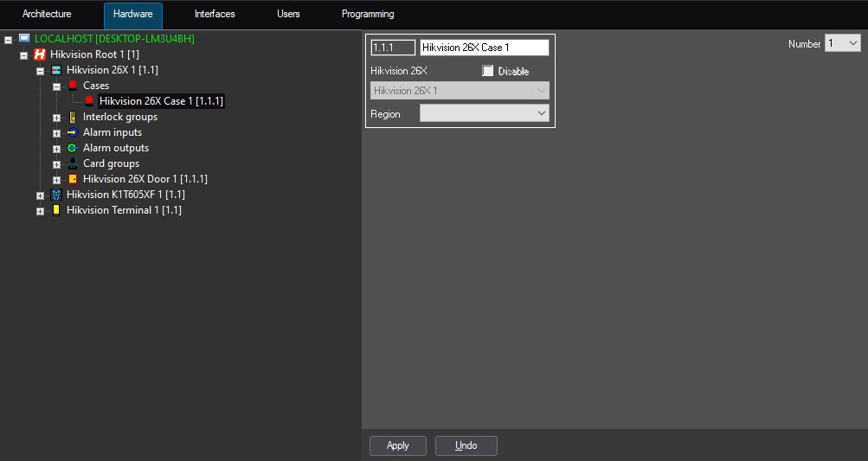Toggle the Disable checkbox

point(488,71)
